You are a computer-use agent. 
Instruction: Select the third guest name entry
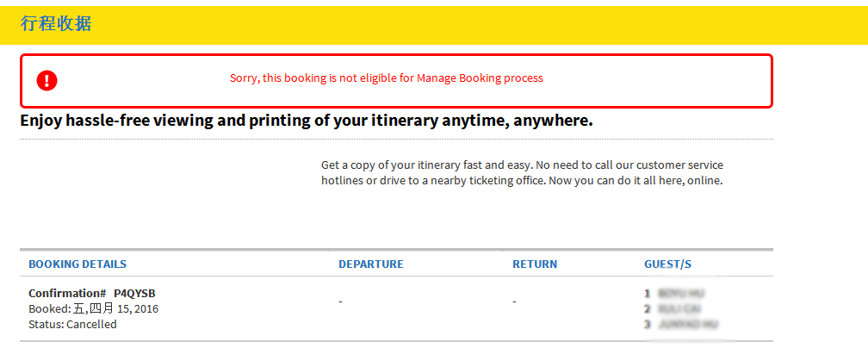tap(686, 325)
